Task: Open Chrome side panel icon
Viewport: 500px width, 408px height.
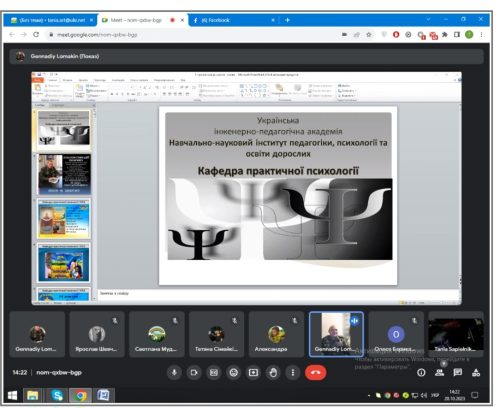Action: [x=457, y=35]
